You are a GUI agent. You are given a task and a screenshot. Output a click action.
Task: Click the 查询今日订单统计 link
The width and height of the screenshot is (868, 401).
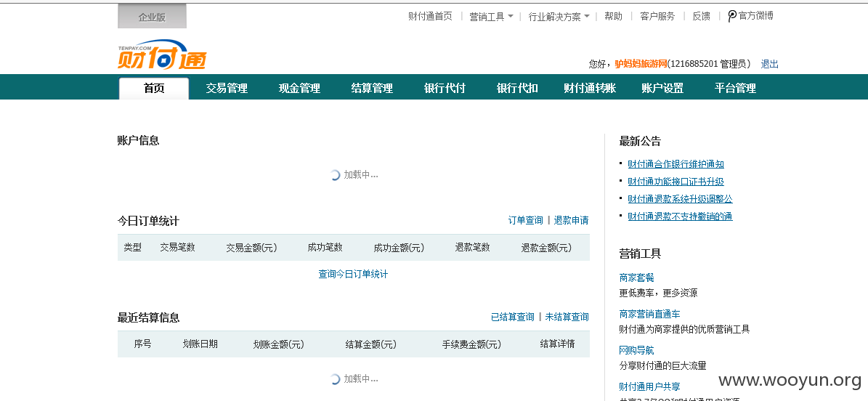353,274
